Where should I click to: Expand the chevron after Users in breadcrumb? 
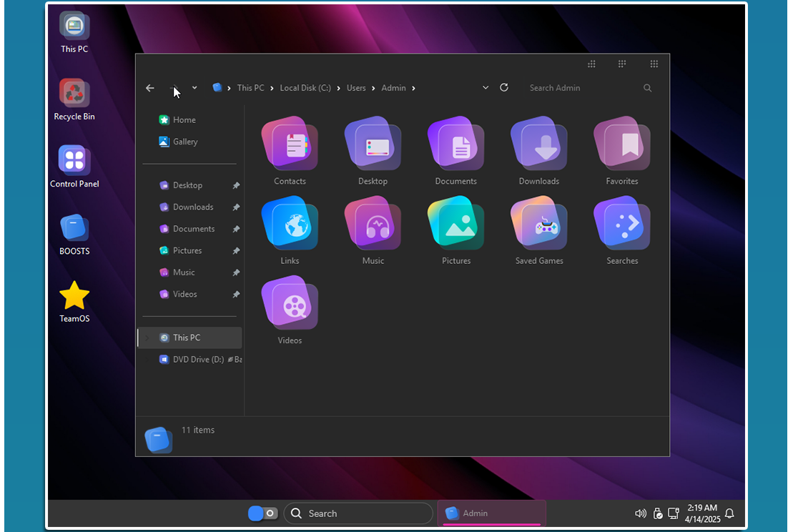(373, 88)
